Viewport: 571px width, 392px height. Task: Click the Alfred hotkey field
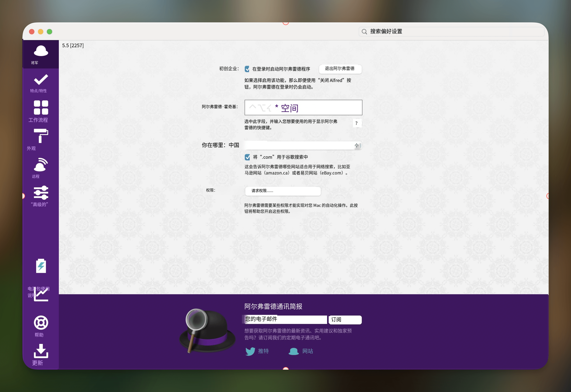click(x=303, y=107)
